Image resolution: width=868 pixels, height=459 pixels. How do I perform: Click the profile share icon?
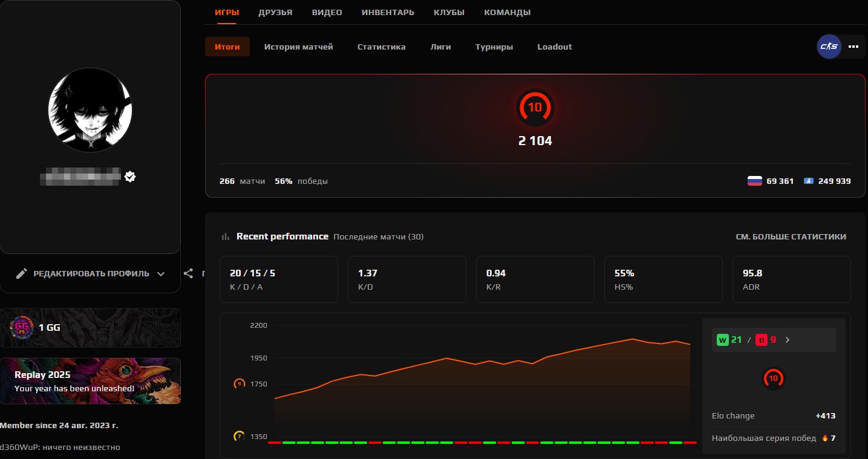(x=188, y=273)
